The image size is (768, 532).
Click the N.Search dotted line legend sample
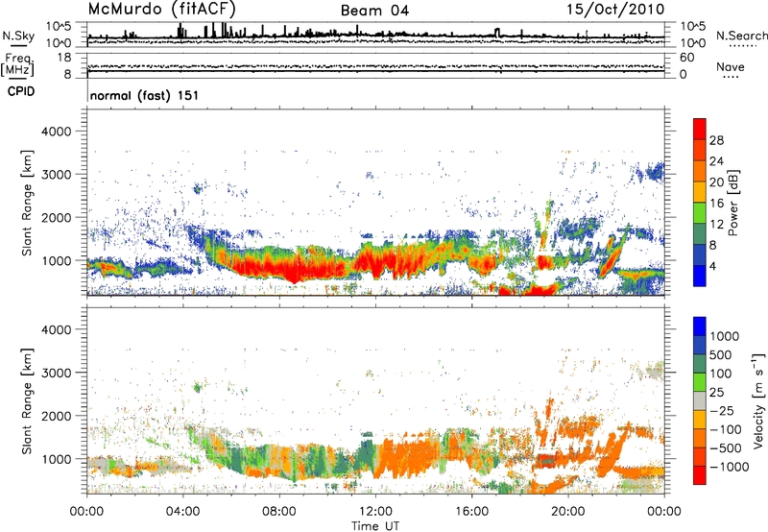pos(742,46)
